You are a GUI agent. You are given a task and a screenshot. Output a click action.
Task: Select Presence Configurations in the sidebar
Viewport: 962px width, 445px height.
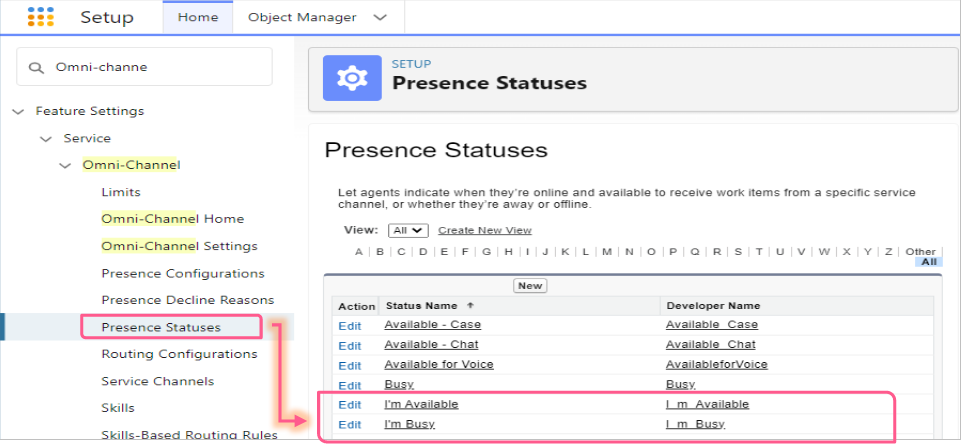pos(182,273)
